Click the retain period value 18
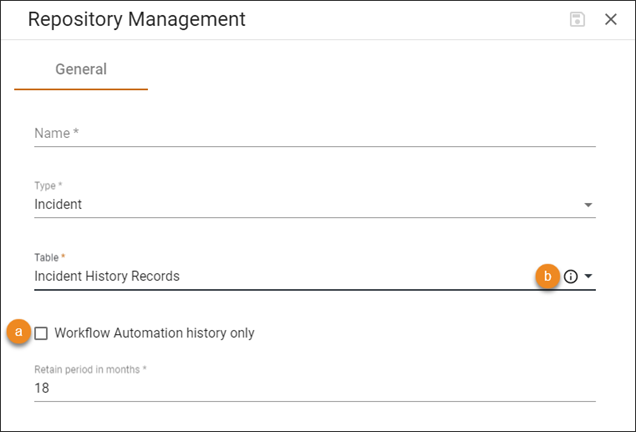Viewport: 636px width, 432px height. [42, 388]
